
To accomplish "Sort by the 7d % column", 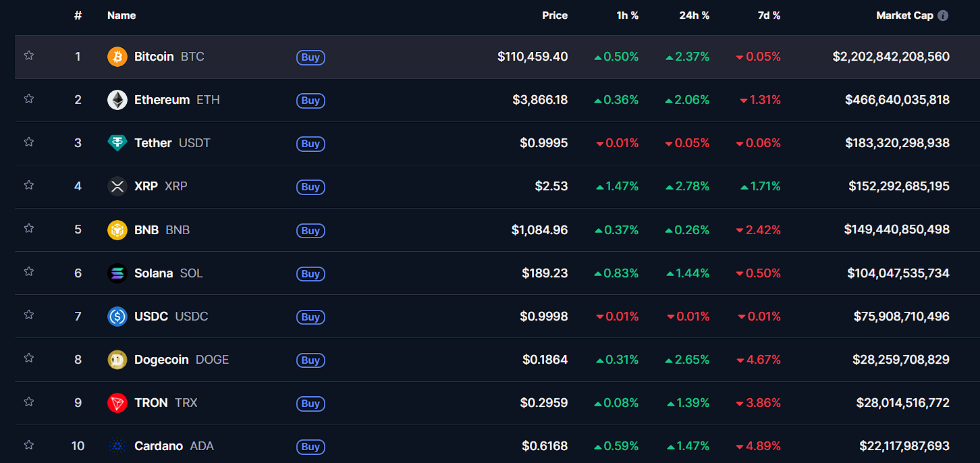I will (769, 16).
